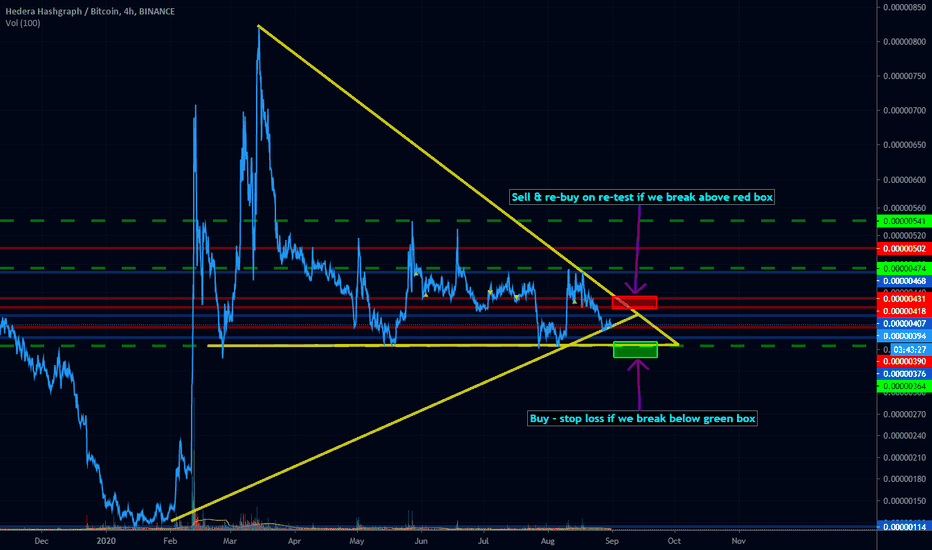Click the Hedera Hashgraph / Bitcoin symbol title
The image size is (932, 550).
click(90, 11)
